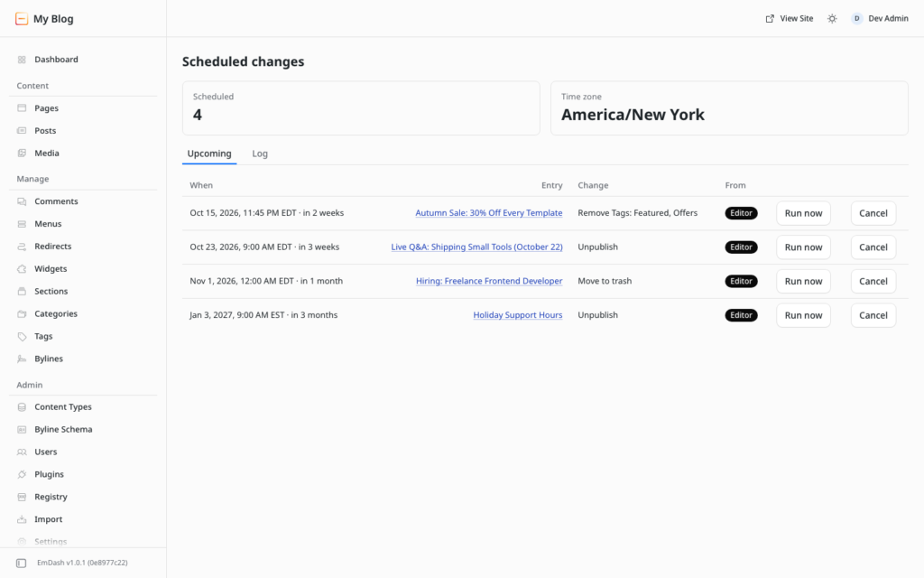The image size is (924, 578).
Task: Run now the Hiring move to trash
Action: (803, 282)
